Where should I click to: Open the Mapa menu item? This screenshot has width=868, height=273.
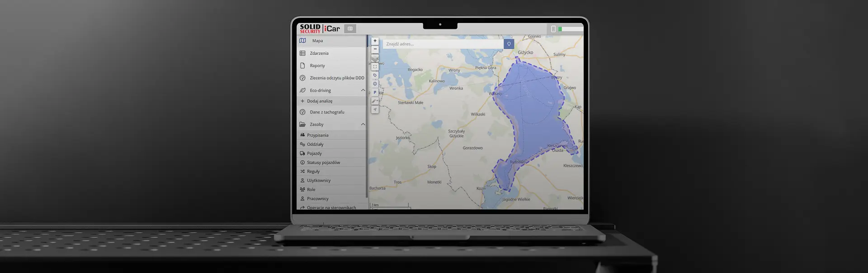pos(317,41)
